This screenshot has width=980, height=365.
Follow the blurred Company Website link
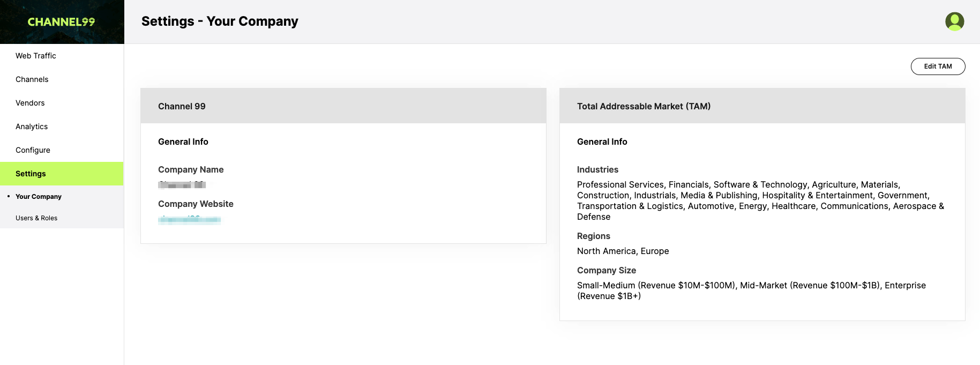pos(189,219)
